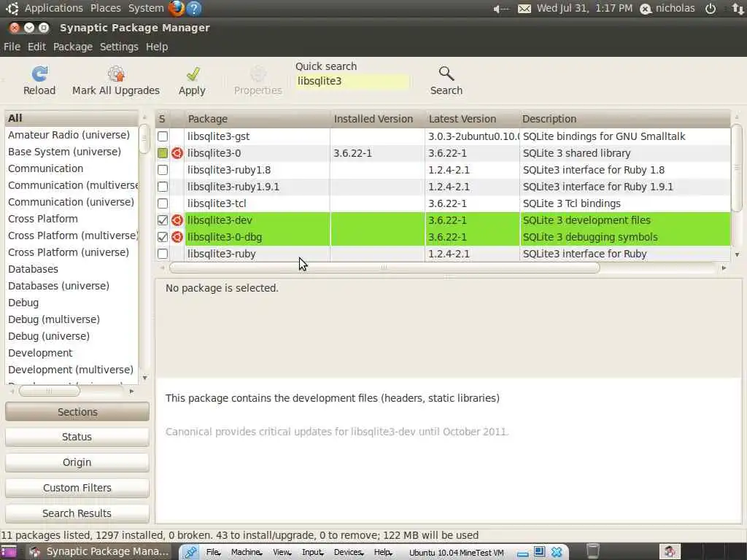Mark checkbox for libsqlite3-ruby
Viewport: 747px width, 560px height.
(x=163, y=254)
